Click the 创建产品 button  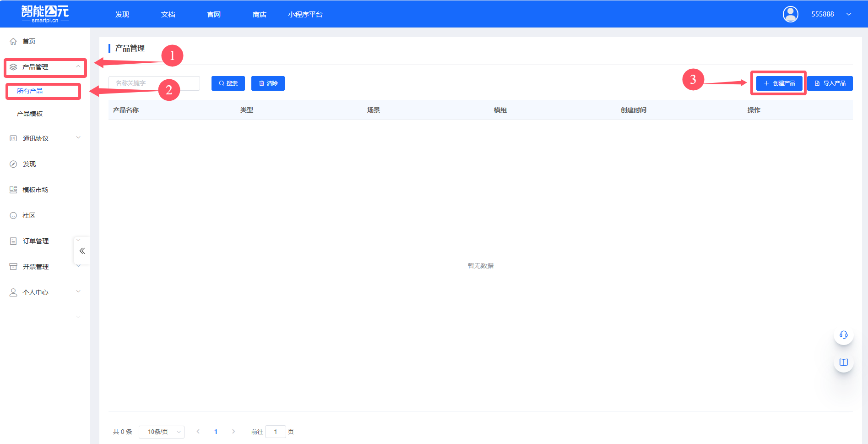point(779,83)
